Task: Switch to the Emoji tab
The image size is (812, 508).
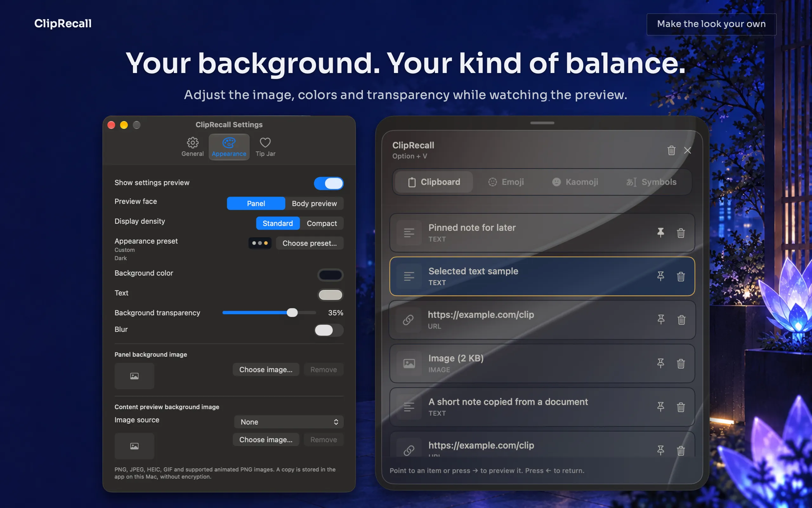Action: point(506,182)
